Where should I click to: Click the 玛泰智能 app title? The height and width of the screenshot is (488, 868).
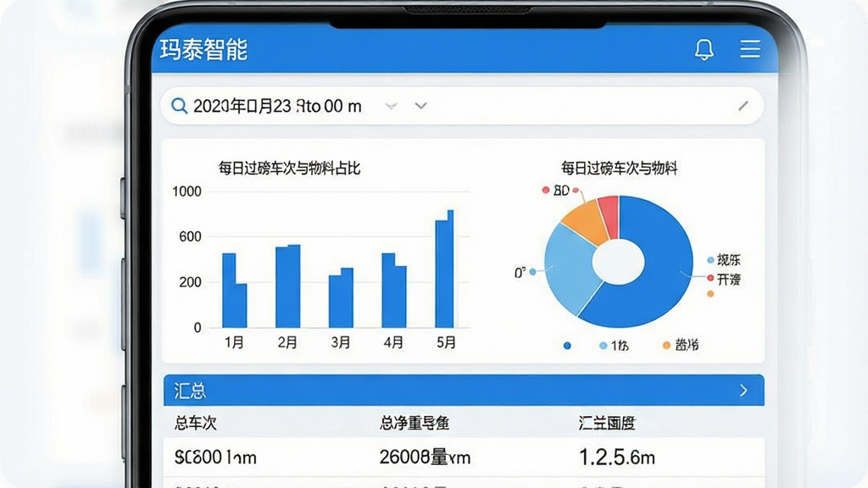click(x=203, y=49)
